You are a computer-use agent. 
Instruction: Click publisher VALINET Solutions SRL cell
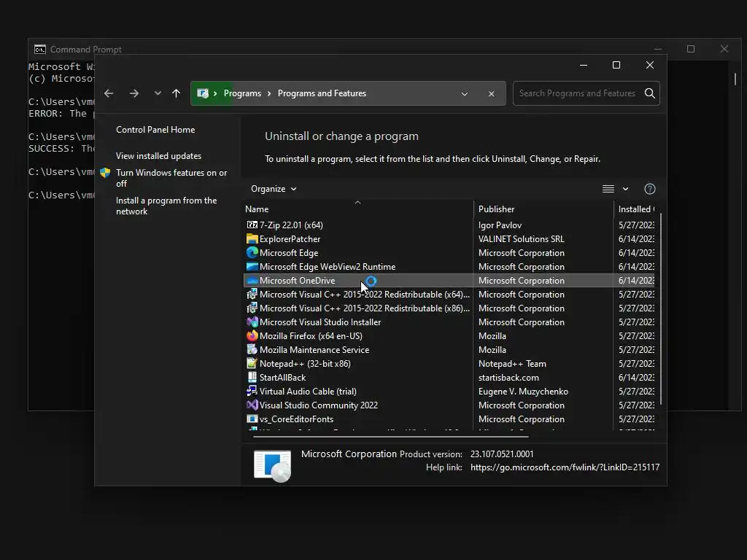(521, 238)
